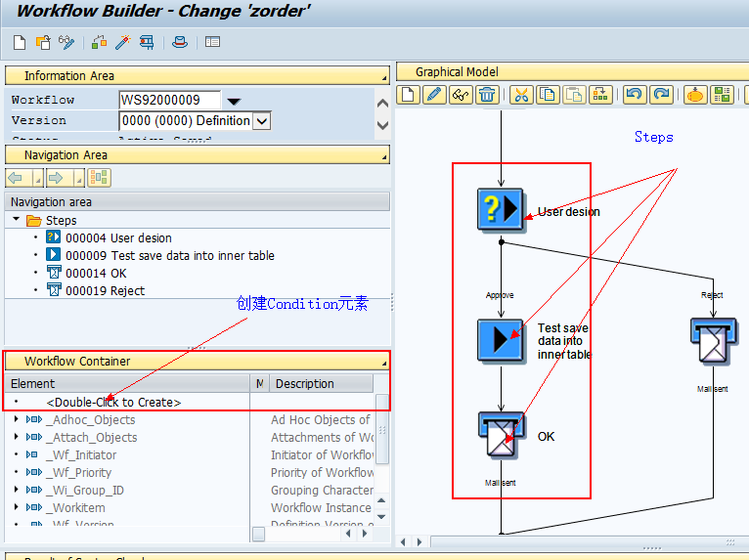Image resolution: width=749 pixels, height=560 pixels.
Task: Expand the _Workitem container element
Action: 17,507
